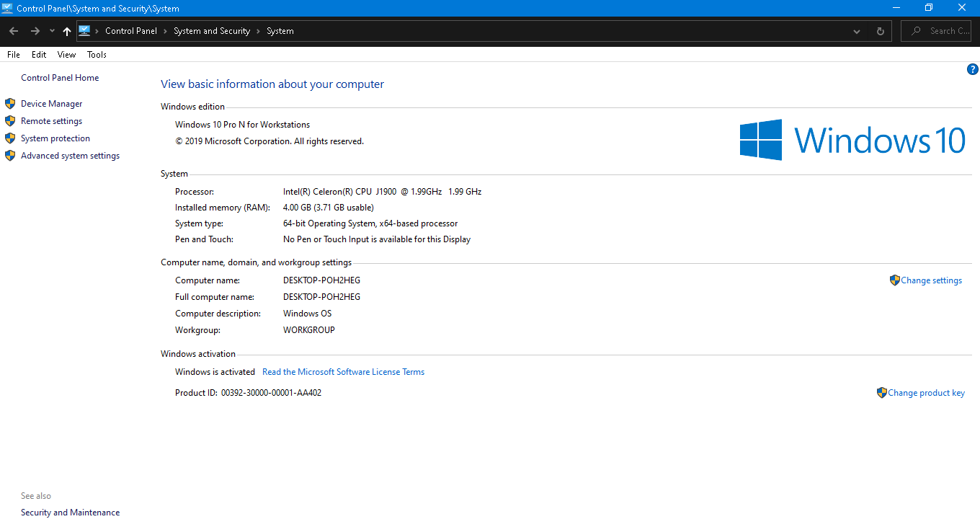Click the processor value Intel(R) Celeron(R) CPU J1900
Viewport: 980px width, 532px height.
[383, 192]
